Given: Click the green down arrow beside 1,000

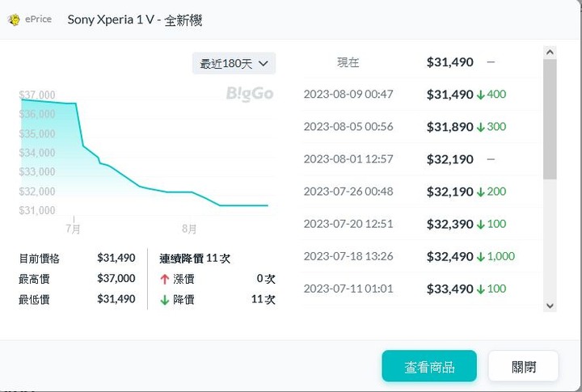Looking at the screenshot, I should 481,256.
